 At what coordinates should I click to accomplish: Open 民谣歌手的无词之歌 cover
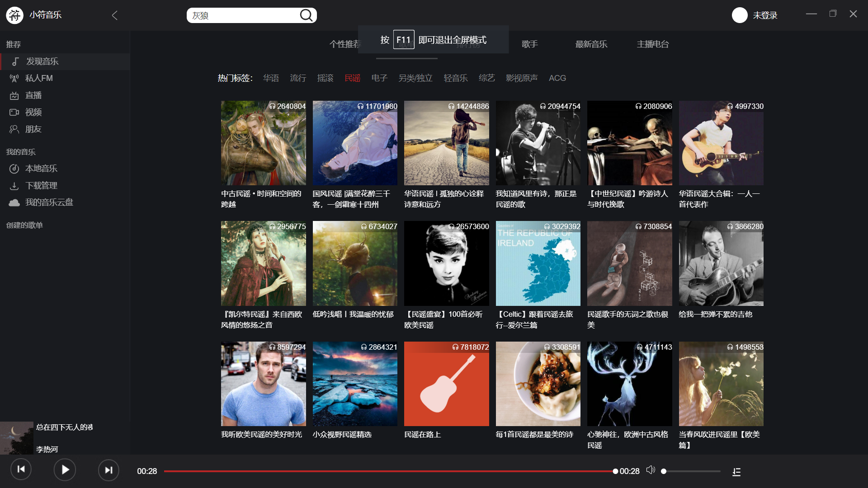[x=630, y=263]
